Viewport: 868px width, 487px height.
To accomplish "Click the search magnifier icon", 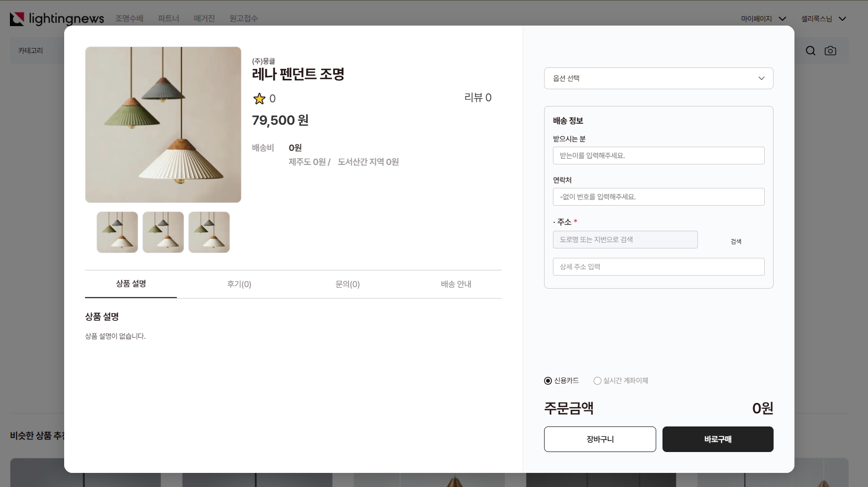I will click(810, 51).
